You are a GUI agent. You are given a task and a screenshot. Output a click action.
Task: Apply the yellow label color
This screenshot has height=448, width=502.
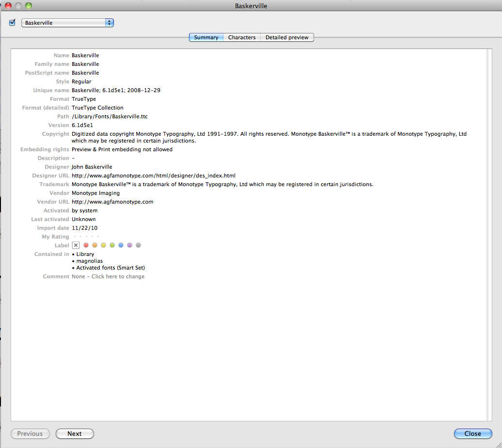click(103, 245)
